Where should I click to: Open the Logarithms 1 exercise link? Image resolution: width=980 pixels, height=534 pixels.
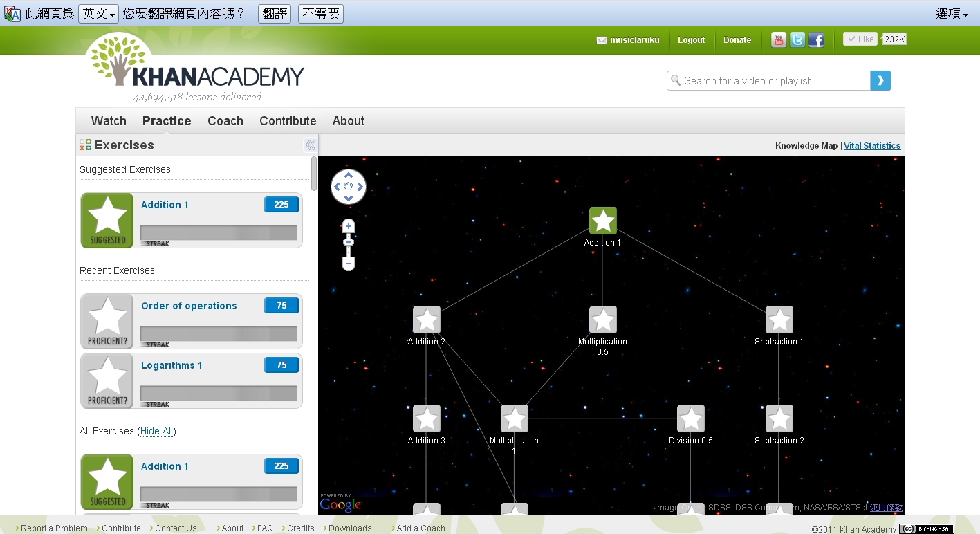(172, 365)
